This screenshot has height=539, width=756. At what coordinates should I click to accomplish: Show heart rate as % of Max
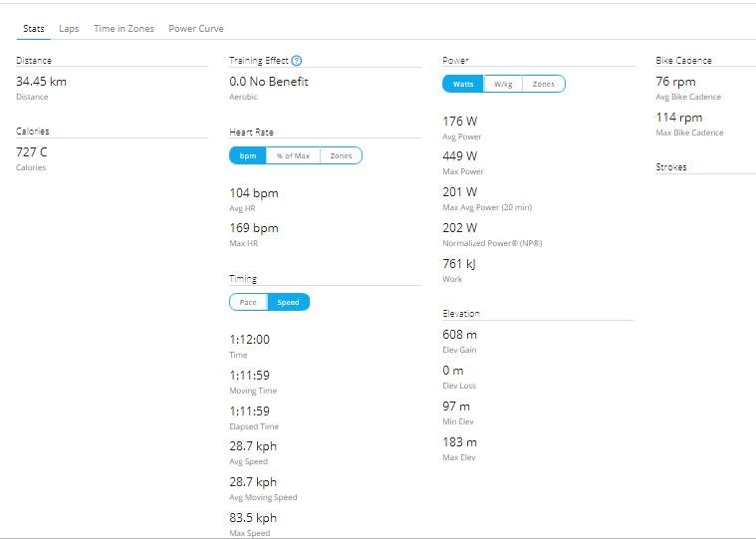(x=293, y=155)
